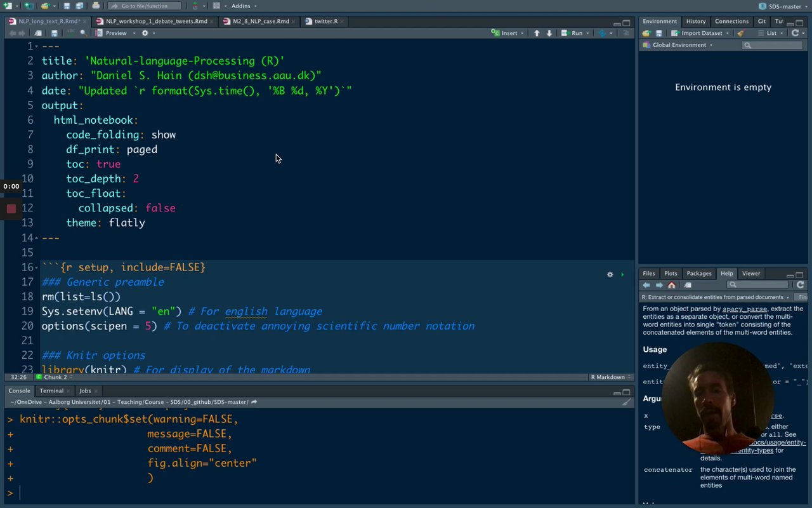Open the Connections tab

point(731,21)
